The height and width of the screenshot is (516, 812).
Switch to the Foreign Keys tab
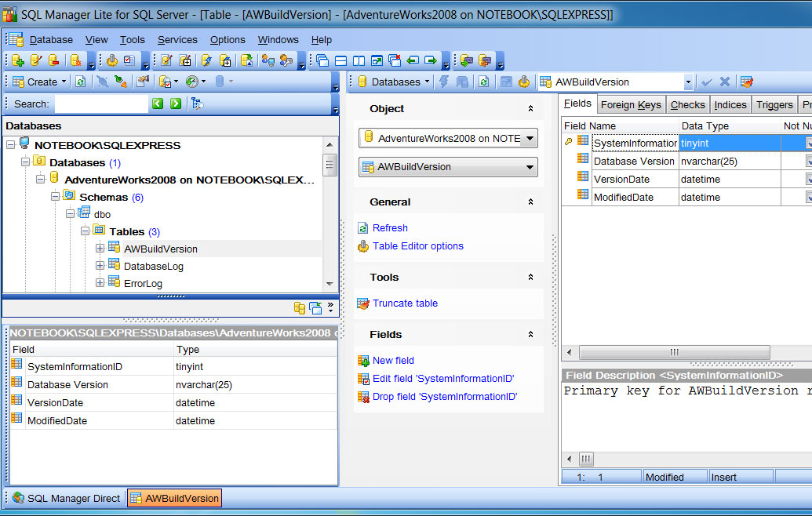click(x=631, y=105)
